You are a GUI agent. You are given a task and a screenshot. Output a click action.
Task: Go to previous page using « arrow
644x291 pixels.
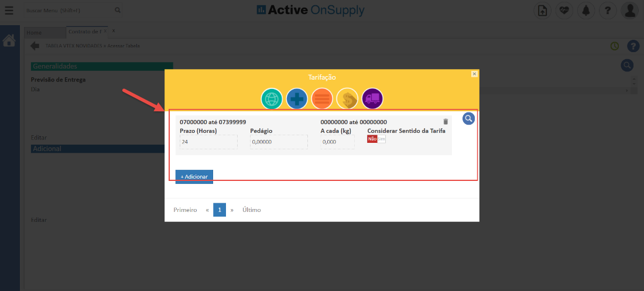coord(207,210)
